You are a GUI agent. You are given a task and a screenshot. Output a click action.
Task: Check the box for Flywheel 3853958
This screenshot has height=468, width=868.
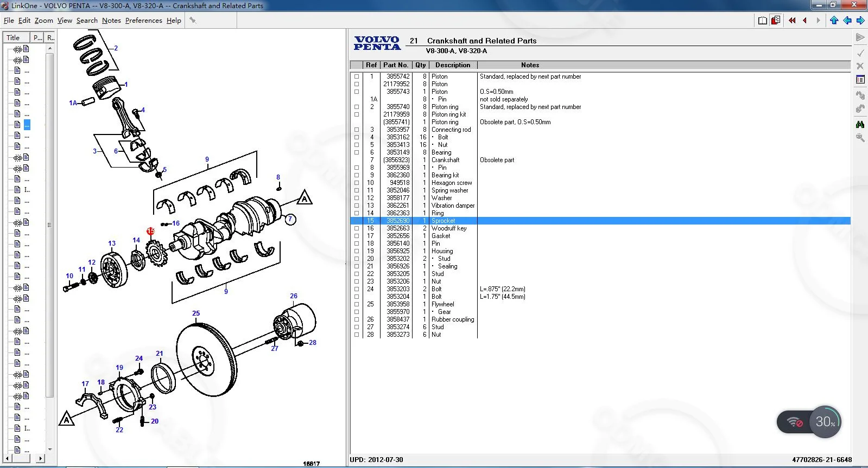pos(357,304)
